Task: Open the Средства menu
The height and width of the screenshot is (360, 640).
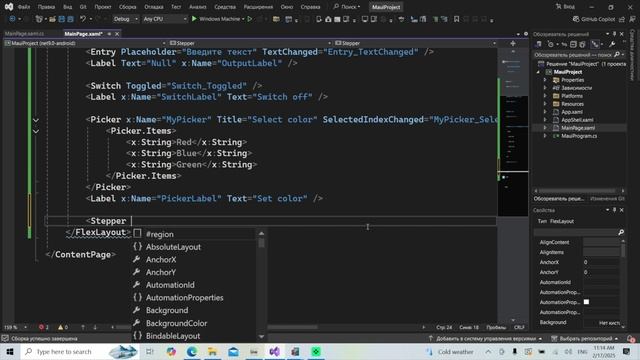Action: click(225, 7)
